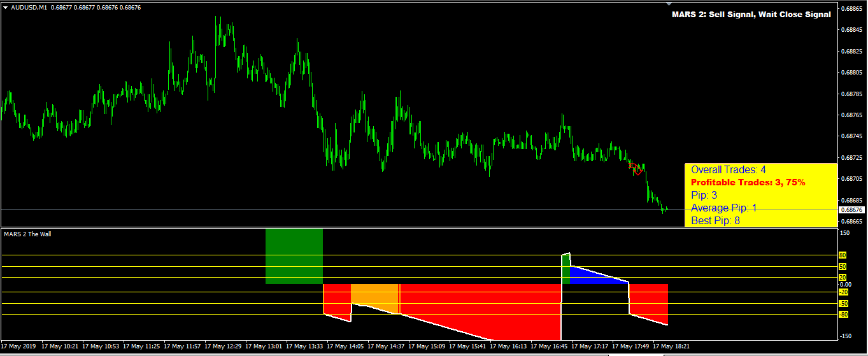The height and width of the screenshot is (356, 868).
Task: Click the 17 May 14:37 time label
Action: 386,346
